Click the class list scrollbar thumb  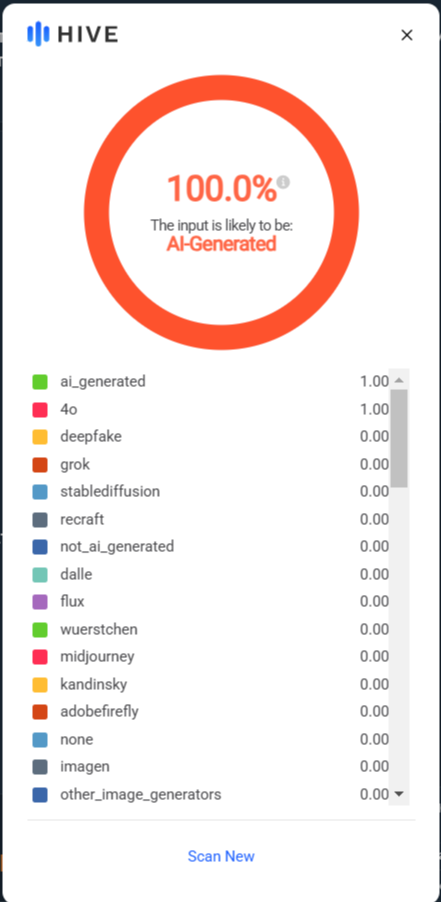point(399,438)
